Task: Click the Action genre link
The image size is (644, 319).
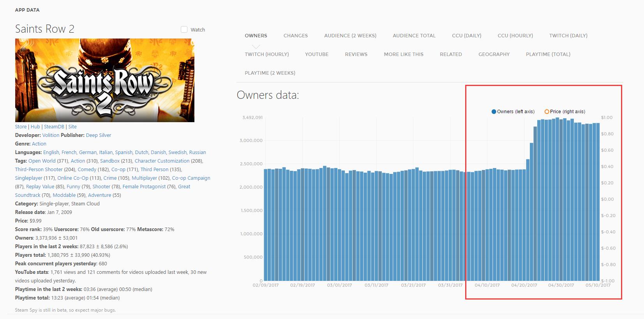Action: tap(39, 144)
